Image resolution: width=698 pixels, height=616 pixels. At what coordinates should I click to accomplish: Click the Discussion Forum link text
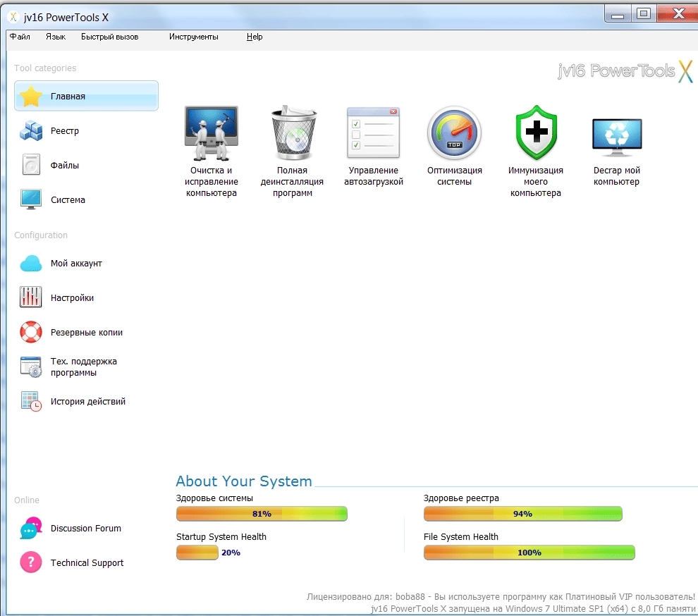(x=85, y=529)
